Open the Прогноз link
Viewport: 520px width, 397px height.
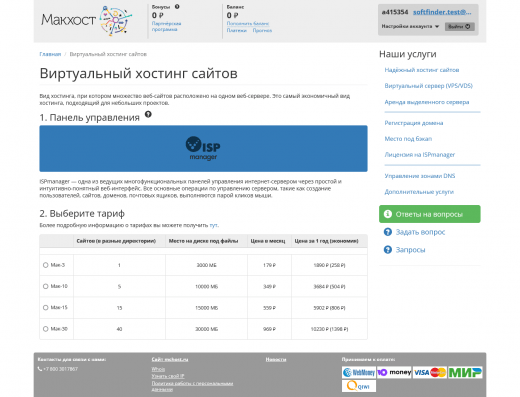[x=262, y=30]
